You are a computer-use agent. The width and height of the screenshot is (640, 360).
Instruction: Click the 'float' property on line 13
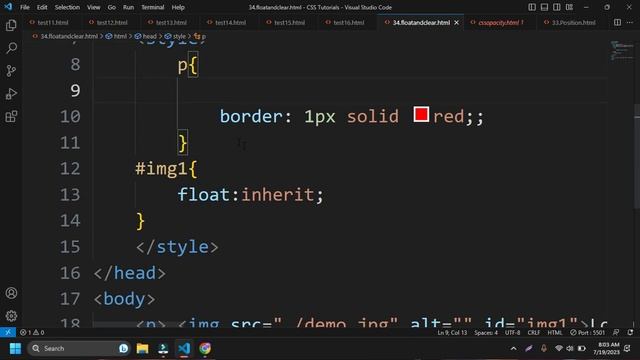tap(204, 195)
